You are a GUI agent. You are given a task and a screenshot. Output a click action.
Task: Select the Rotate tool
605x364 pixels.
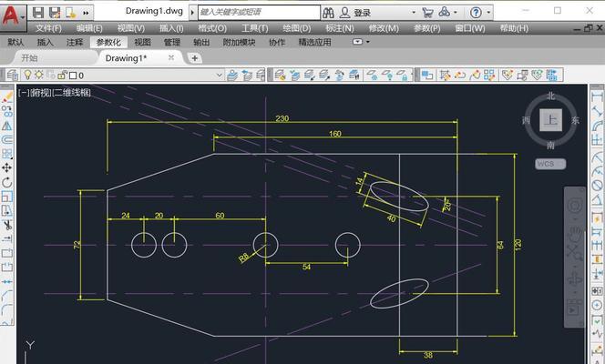[x=7, y=182]
